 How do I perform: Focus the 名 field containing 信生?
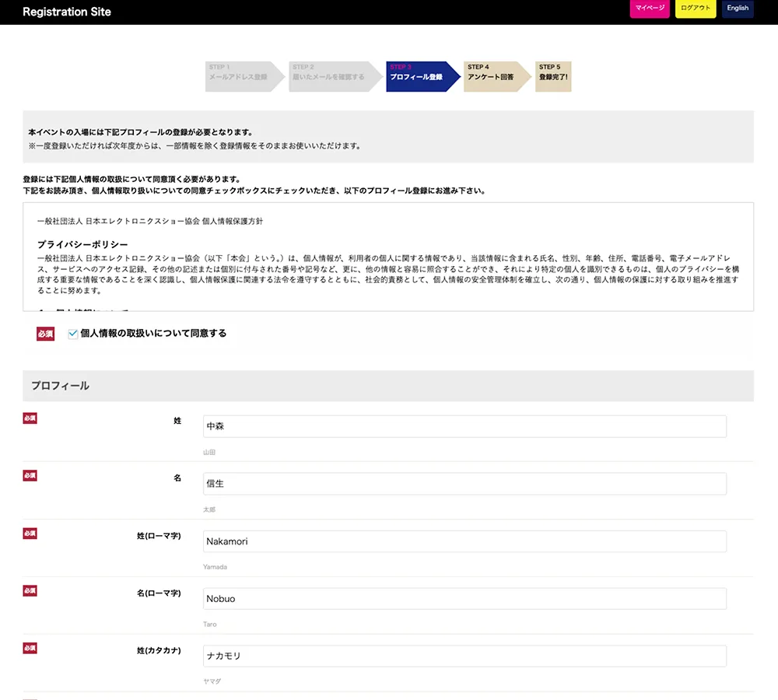point(464,484)
